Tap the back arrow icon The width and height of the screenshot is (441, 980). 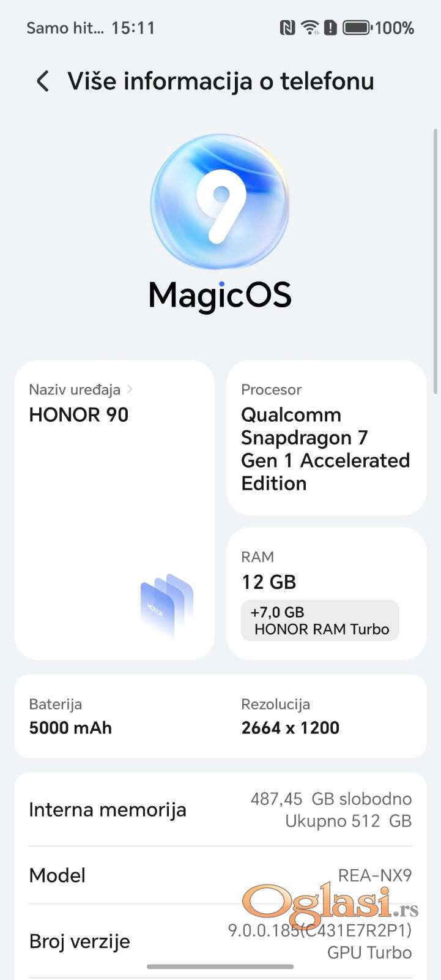(x=42, y=81)
